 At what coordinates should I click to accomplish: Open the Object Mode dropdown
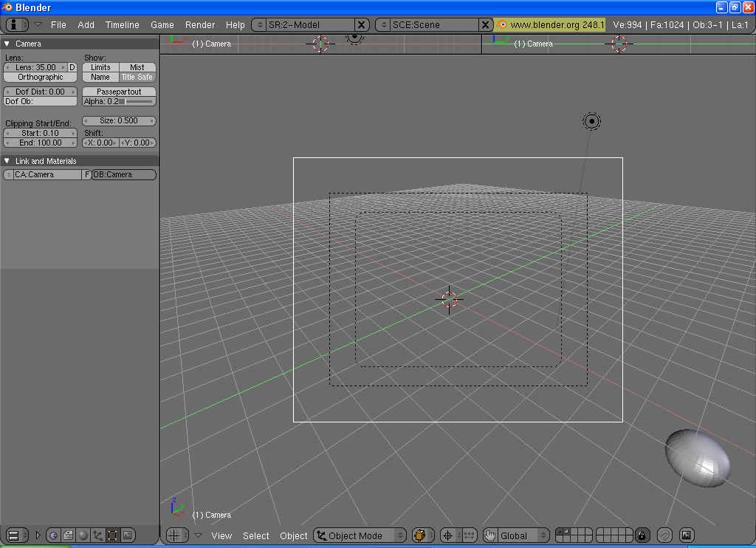coord(360,535)
